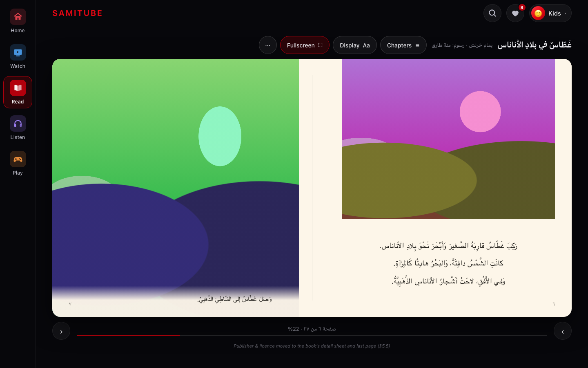Click the purple sunset illustration on page 6
Viewport: 588px width, 368px height.
coord(448,139)
